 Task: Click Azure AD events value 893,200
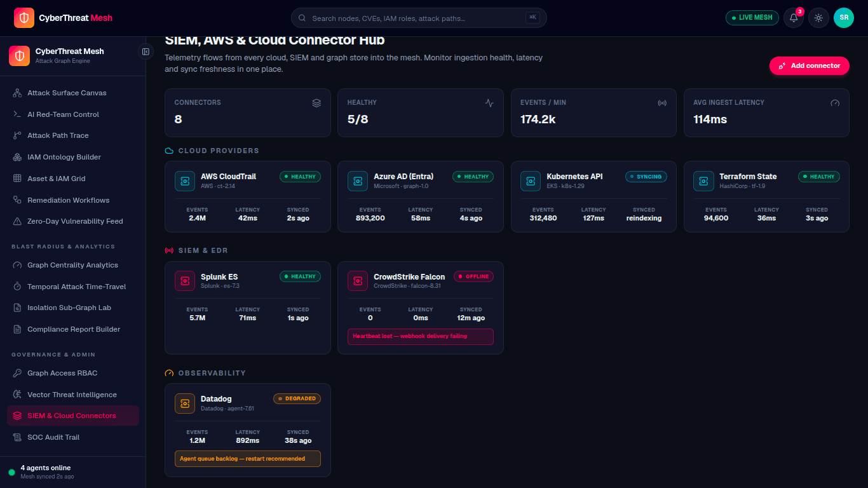pyautogui.click(x=370, y=218)
